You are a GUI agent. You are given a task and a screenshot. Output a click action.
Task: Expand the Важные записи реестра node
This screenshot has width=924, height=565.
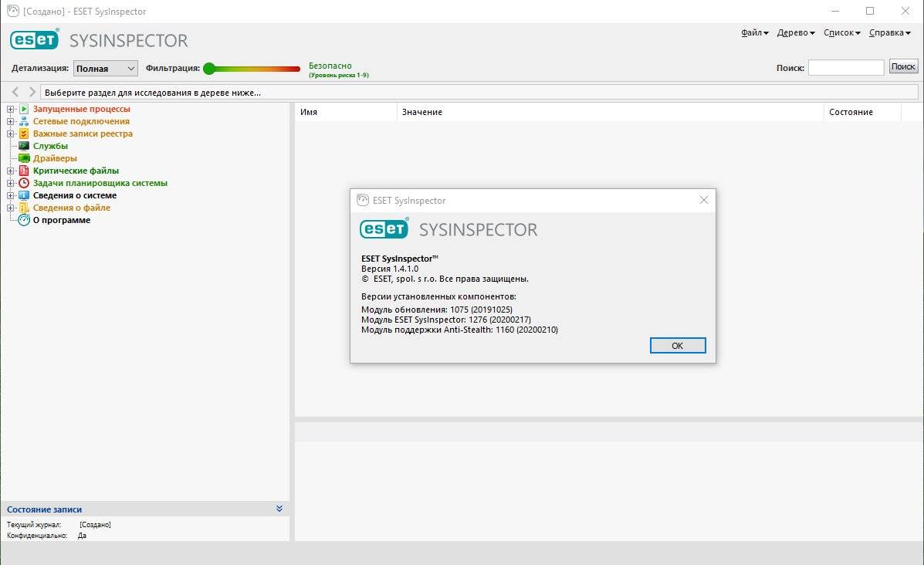11,134
